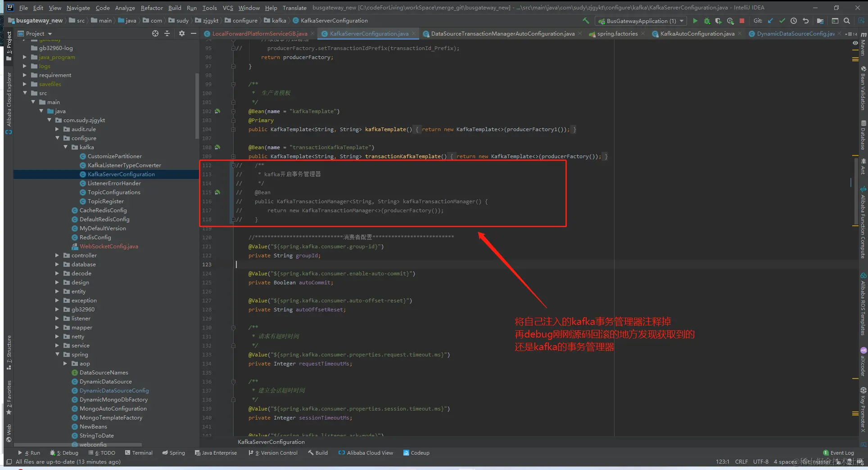Click the UTF-8 encoding status widget
Image resolution: width=868 pixels, height=470 pixels.
click(761, 462)
